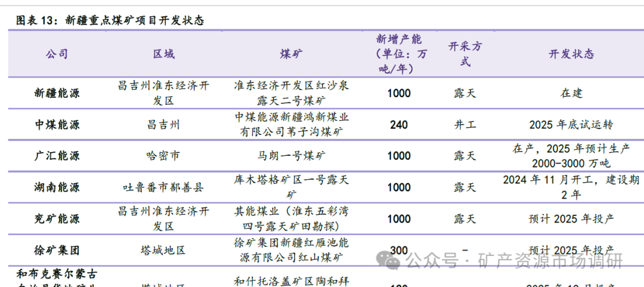
Task: Click the status '在产,2025 年预计生产 2000-3000 万吨'
Action: [x=571, y=156]
